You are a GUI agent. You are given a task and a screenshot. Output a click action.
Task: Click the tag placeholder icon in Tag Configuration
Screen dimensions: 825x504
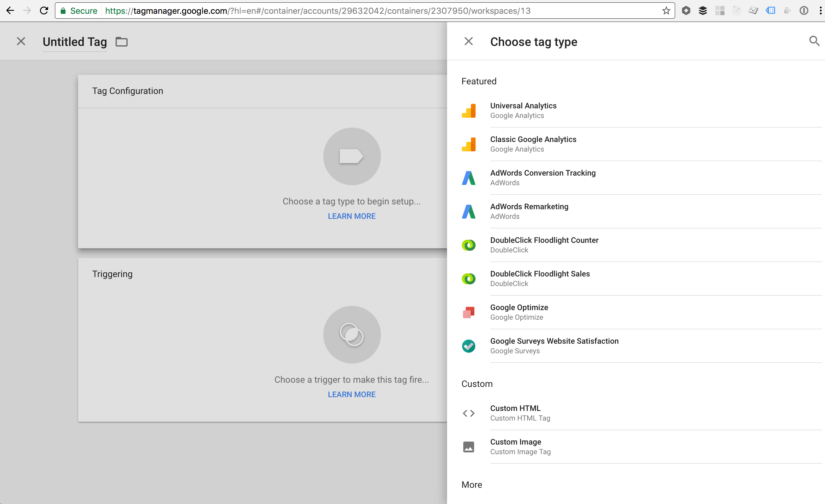tap(352, 156)
